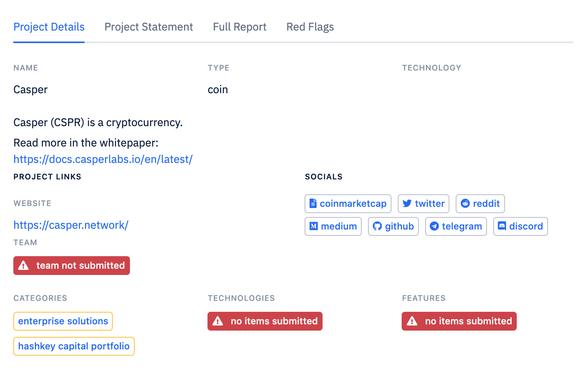The image size is (588, 387).
Task: Click the coinmarketcap document icon
Action: pyautogui.click(x=313, y=203)
